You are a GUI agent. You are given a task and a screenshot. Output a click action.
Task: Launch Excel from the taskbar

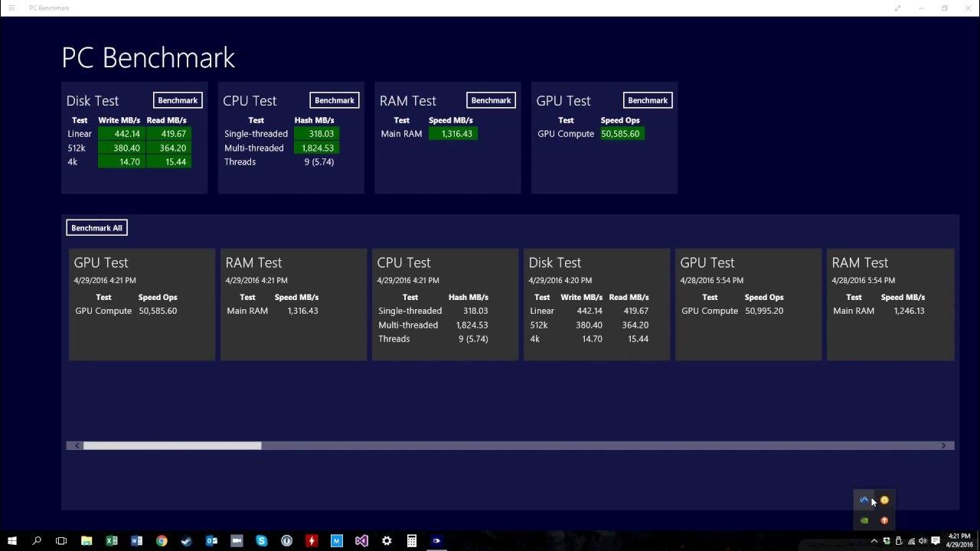[x=112, y=541]
